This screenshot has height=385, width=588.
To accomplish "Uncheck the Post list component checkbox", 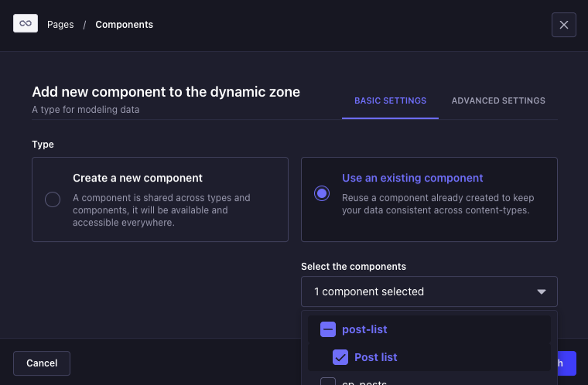I will [340, 357].
